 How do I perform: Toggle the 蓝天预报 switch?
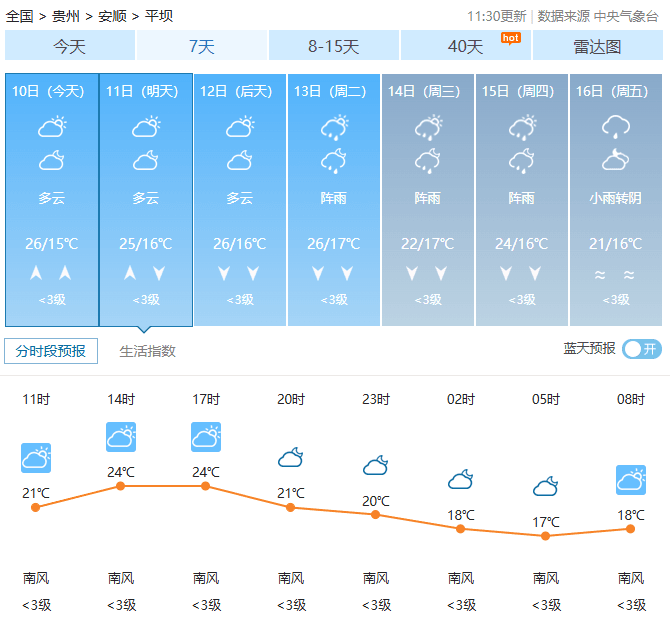pyautogui.click(x=642, y=349)
